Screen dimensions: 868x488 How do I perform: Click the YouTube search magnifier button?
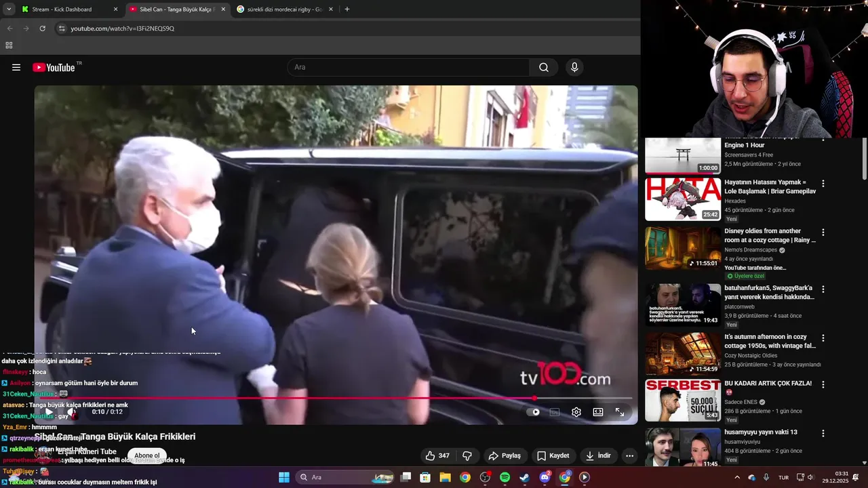[x=544, y=67]
